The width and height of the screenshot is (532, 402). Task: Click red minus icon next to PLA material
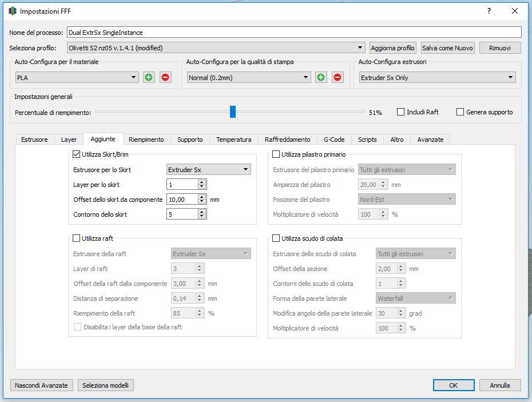pyautogui.click(x=165, y=77)
